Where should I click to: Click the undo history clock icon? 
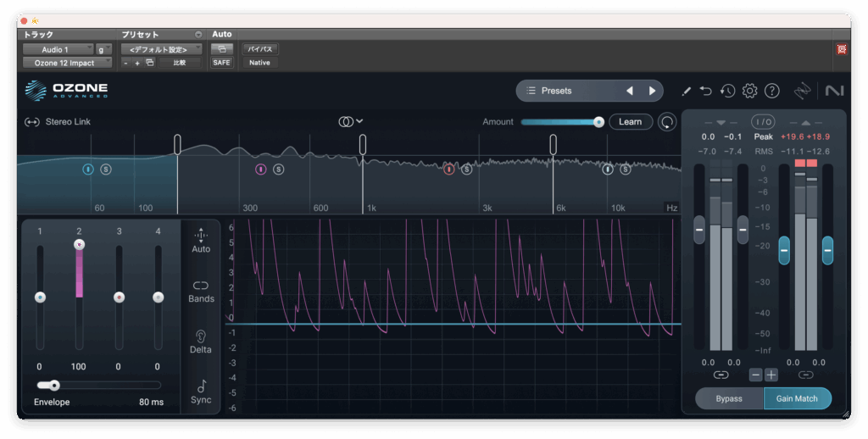727,91
